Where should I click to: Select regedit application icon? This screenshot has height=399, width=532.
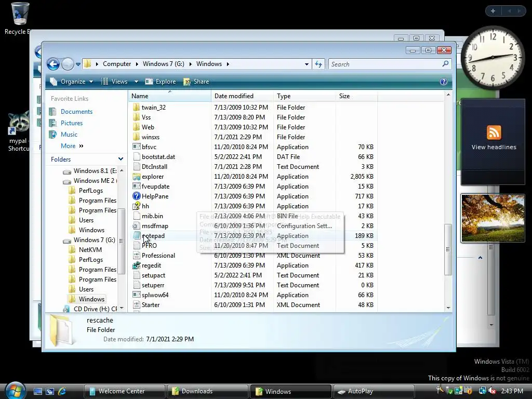pyautogui.click(x=137, y=265)
